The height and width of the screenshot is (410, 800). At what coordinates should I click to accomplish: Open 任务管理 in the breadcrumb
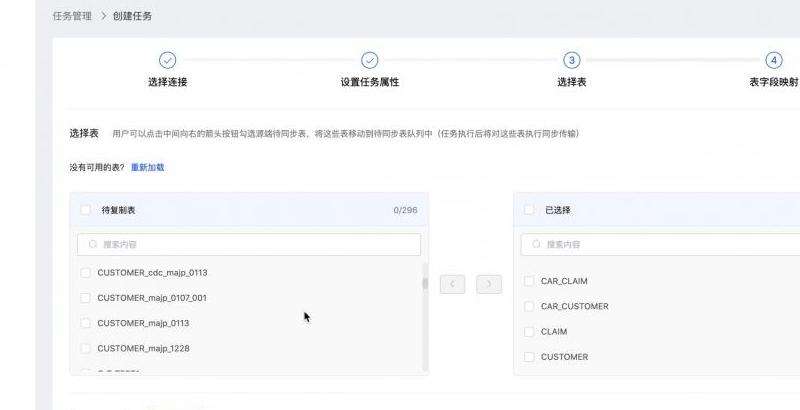point(72,16)
